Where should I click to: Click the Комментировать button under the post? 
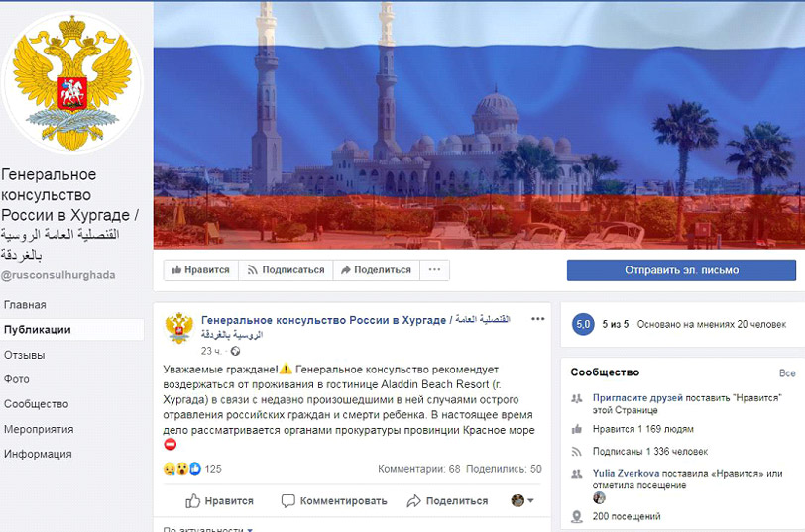[x=334, y=500]
